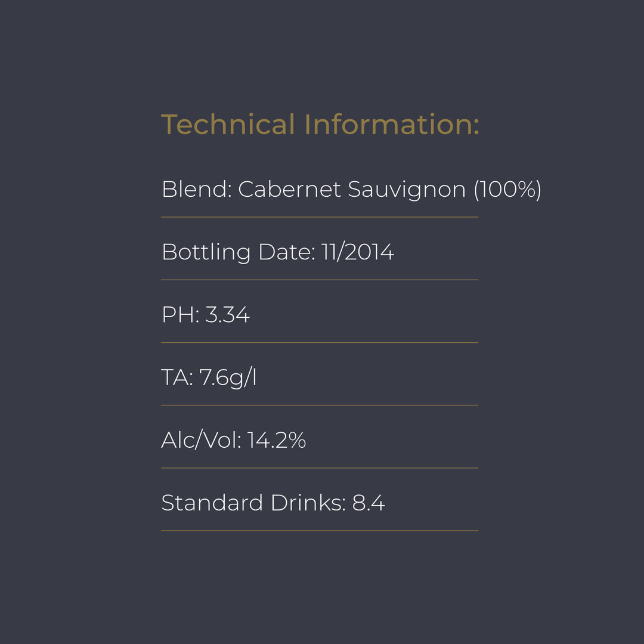The image size is (644, 644).
Task: Click the divider line under Standard Drinks
Action: tap(320, 531)
